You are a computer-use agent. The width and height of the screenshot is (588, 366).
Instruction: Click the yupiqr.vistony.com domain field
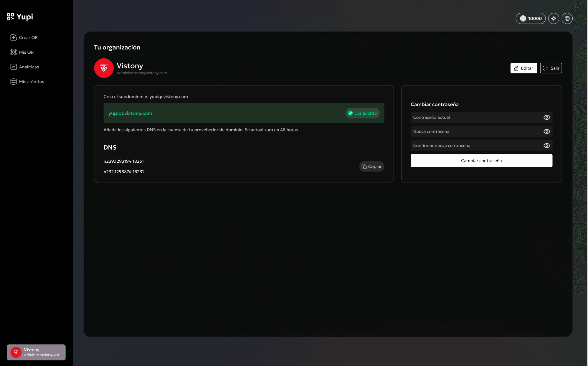pyautogui.click(x=244, y=113)
